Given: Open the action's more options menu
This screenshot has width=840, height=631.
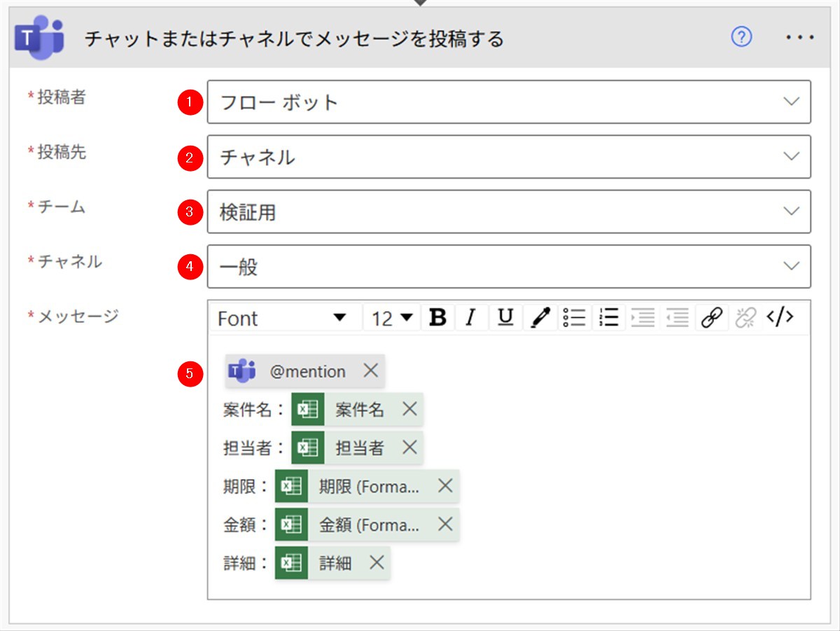Looking at the screenshot, I should (800, 37).
